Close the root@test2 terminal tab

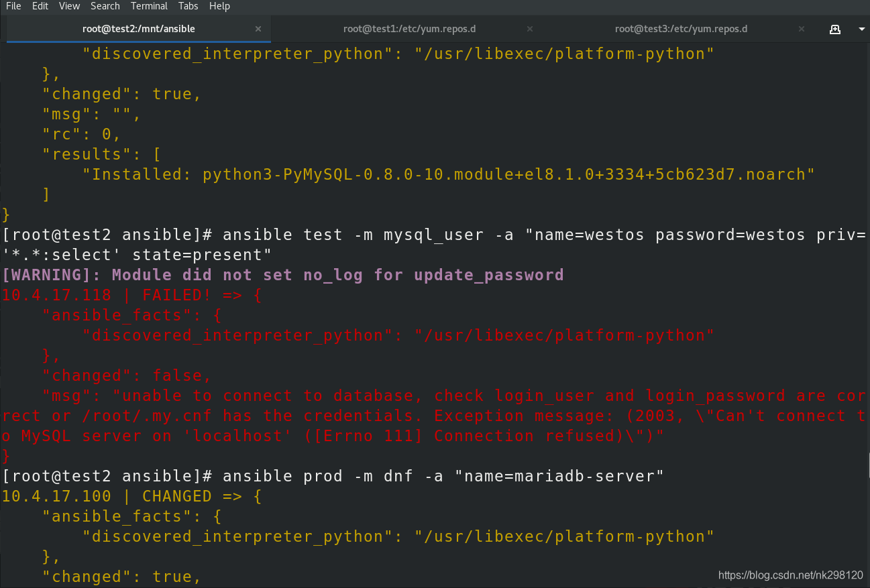(x=259, y=29)
